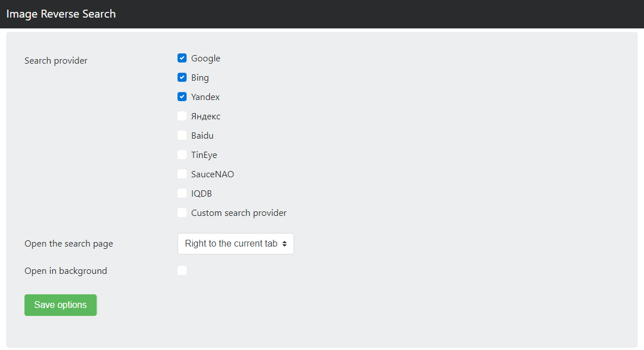Click the 'Open in background' label text

coord(66,271)
